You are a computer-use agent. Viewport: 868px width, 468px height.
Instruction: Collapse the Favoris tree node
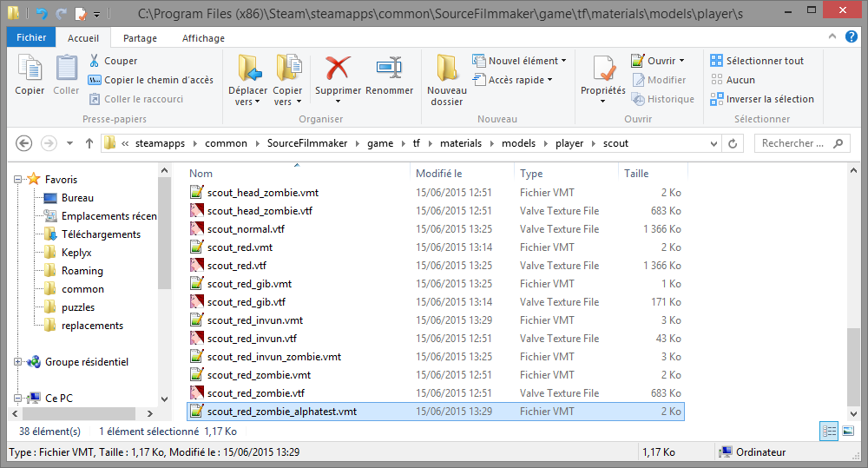tap(17, 180)
